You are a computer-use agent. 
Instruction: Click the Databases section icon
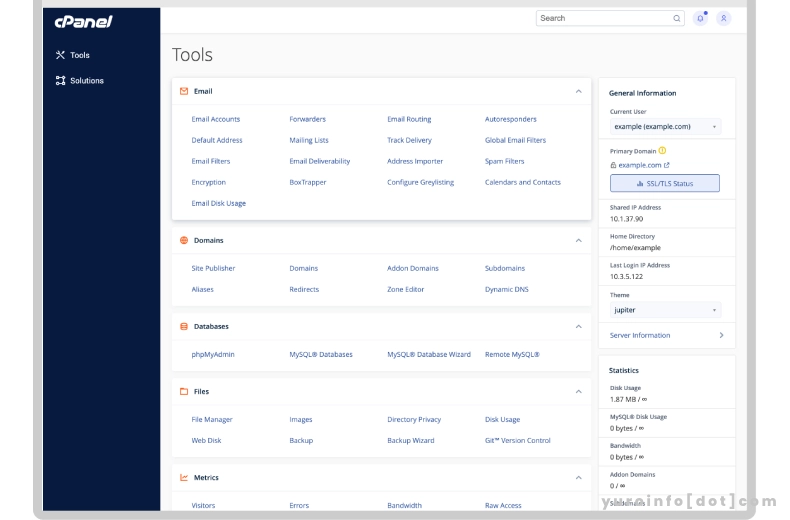pos(184,327)
